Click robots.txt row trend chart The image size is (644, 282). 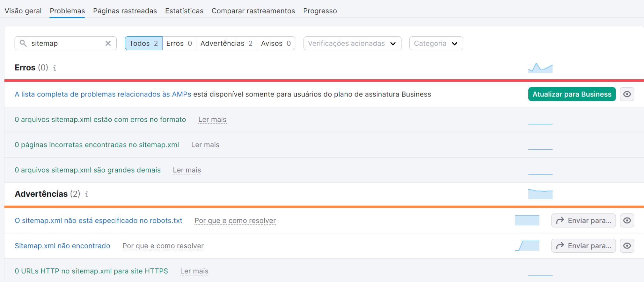pos(527,220)
